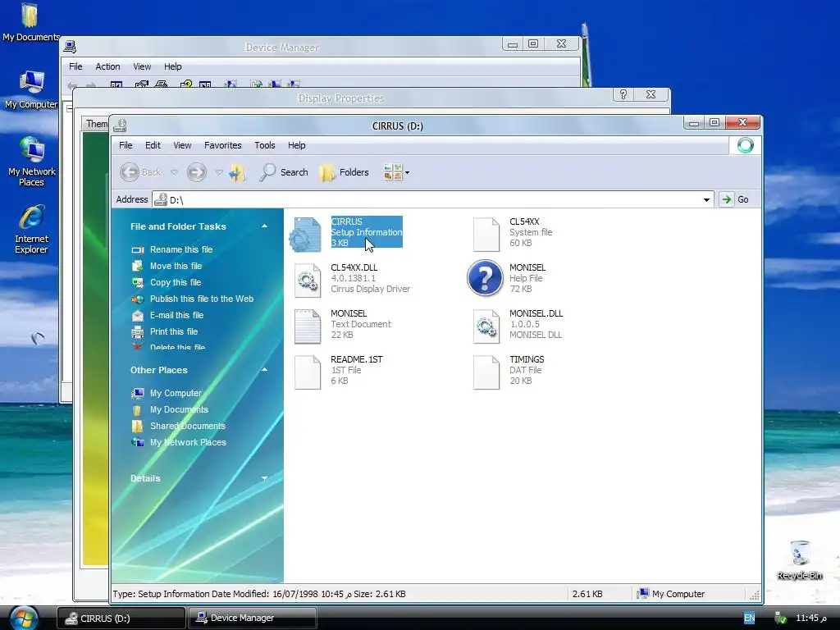This screenshot has width=840, height=630.
Task: Expand the Back history dropdown arrow
Action: (174, 172)
